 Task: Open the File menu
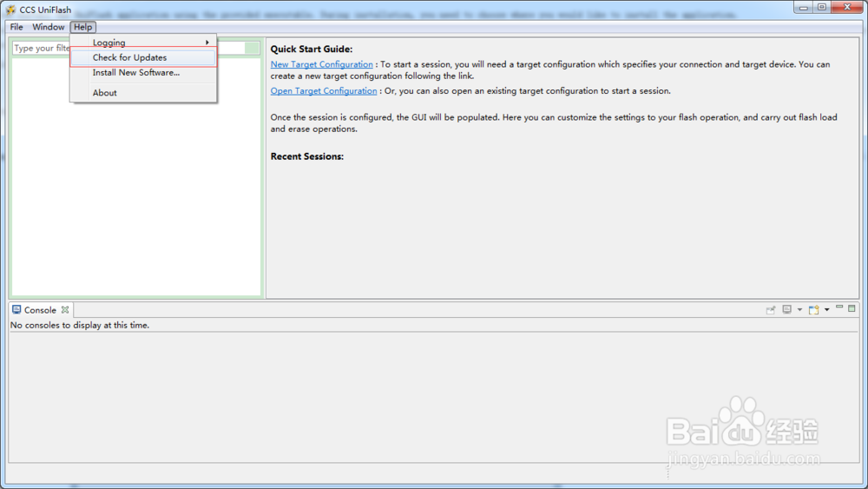click(x=16, y=27)
